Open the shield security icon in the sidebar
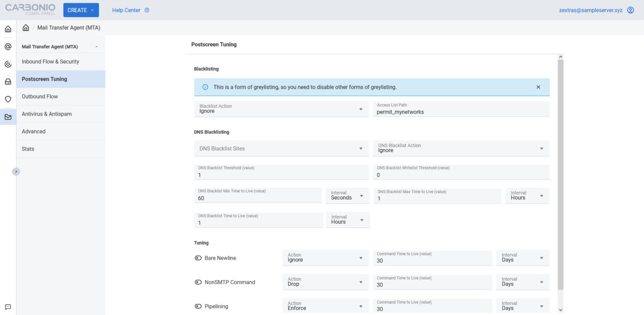Image resolution: width=644 pixels, height=315 pixels. (7, 99)
